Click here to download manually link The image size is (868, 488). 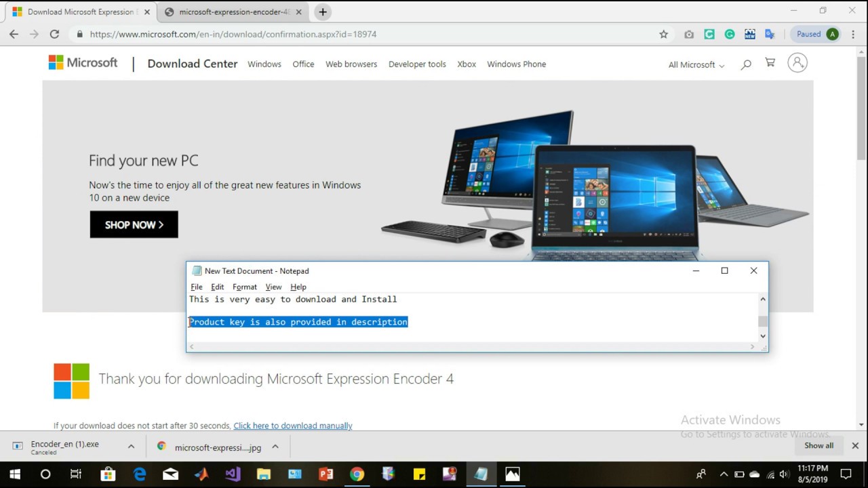pos(293,426)
